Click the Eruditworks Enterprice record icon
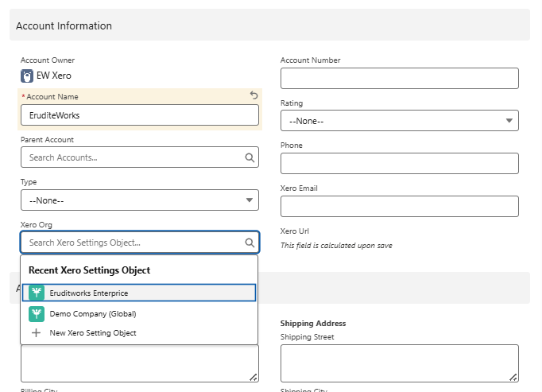542x392 pixels. click(x=37, y=293)
